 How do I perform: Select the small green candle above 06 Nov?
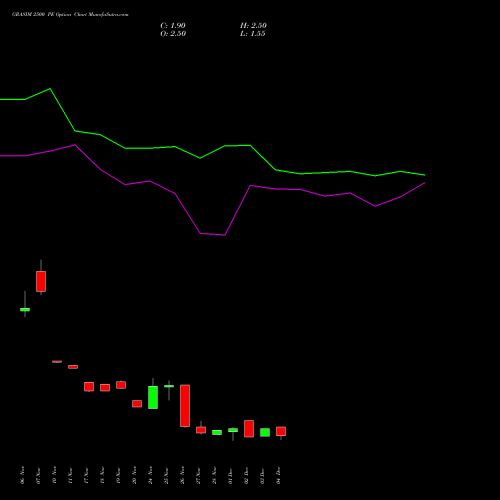coord(25,310)
